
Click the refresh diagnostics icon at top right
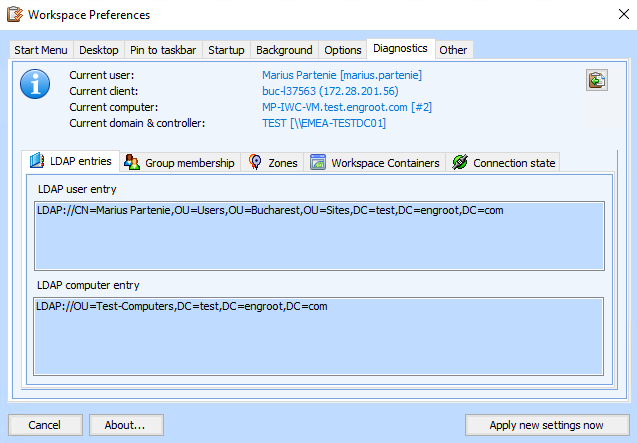597,81
